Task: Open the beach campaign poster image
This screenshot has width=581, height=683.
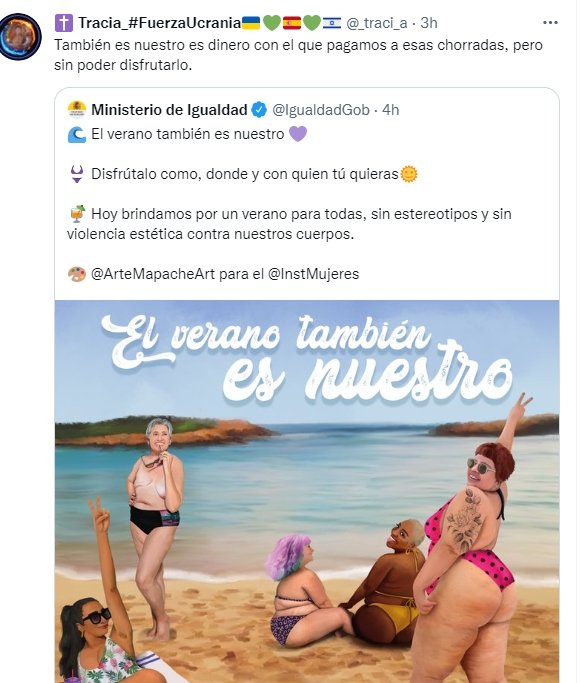Action: click(307, 491)
